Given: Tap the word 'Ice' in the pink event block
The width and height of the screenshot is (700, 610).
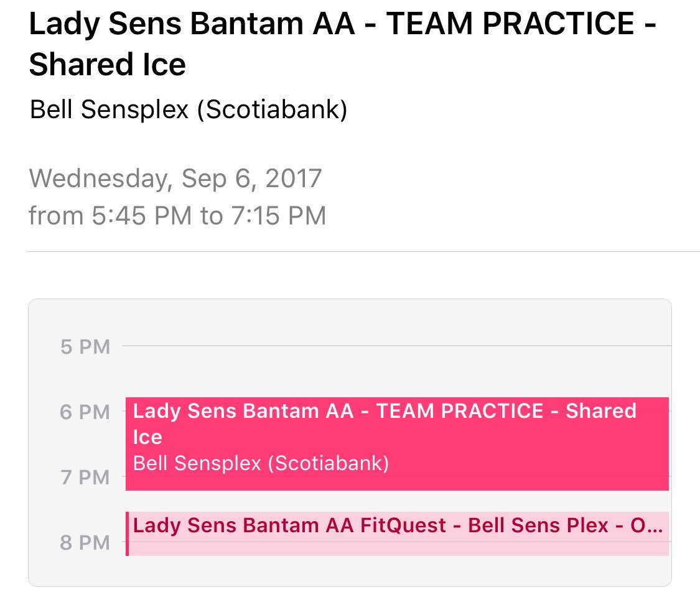Looking at the screenshot, I should coord(147,437).
